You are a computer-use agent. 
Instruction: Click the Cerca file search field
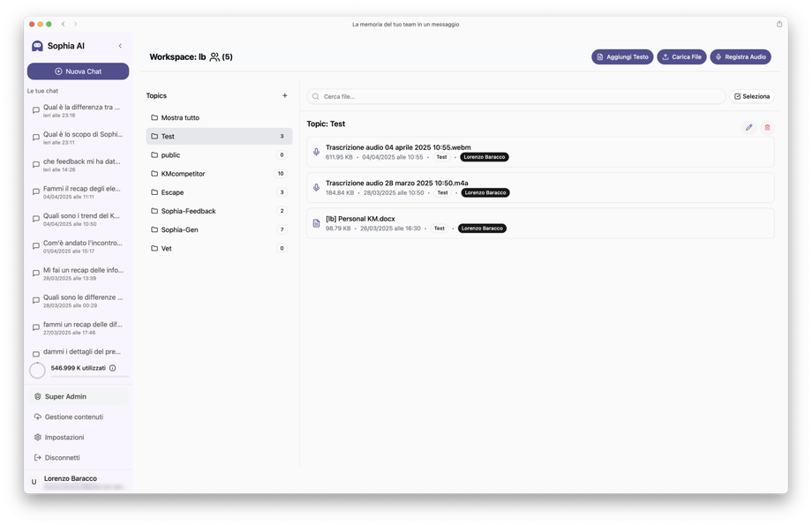pos(515,96)
